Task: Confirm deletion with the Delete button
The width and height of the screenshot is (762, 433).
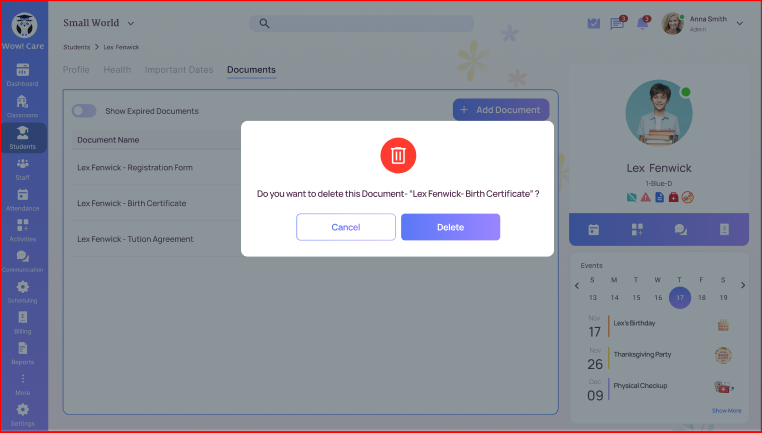Action: click(x=450, y=227)
